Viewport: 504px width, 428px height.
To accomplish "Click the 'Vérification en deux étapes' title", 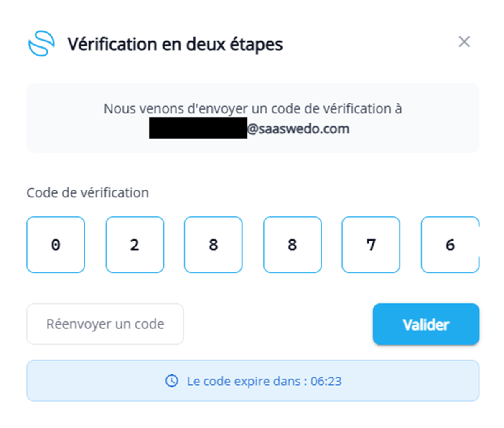I will pyautogui.click(x=175, y=44).
